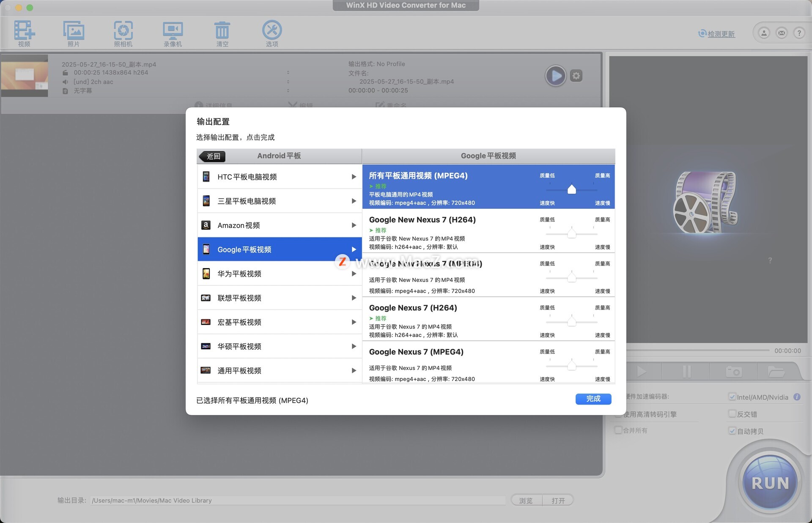Expand 三星平板电脑视频 arrow
Viewport: 812px width, 523px height.
354,201
